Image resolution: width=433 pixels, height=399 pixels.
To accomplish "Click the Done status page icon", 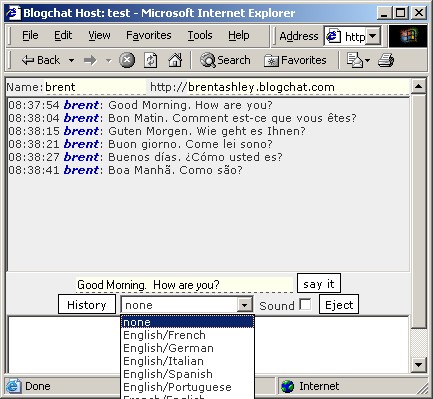I will click(x=13, y=386).
